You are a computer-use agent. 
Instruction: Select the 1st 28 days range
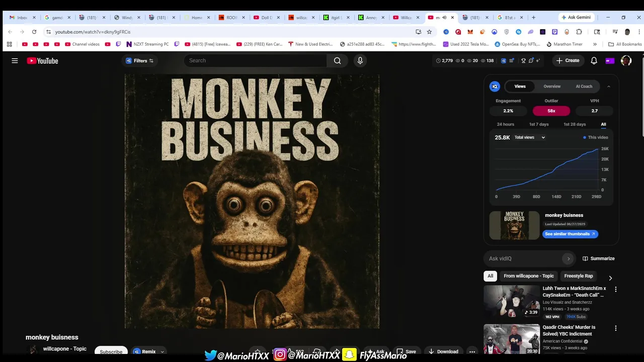click(575, 124)
